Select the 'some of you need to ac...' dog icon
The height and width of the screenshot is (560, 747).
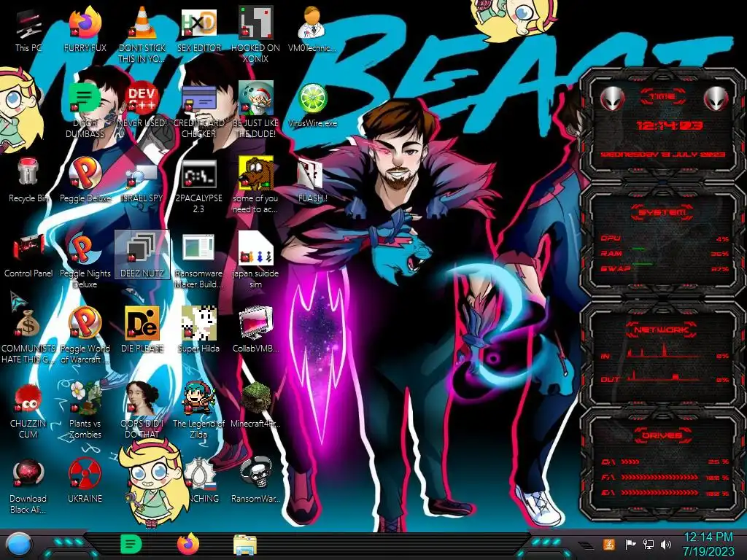click(x=255, y=184)
